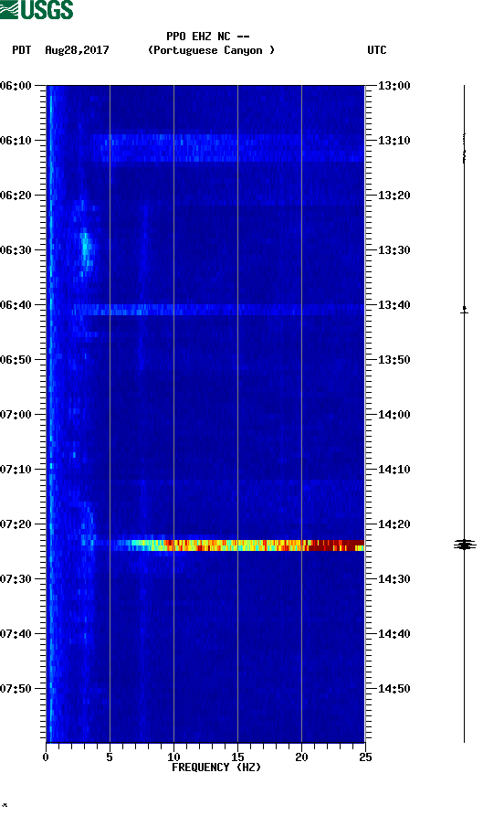This screenshot has height=815, width=504.
Task: Click the '07:10' PDT time label
Action: tap(16, 470)
